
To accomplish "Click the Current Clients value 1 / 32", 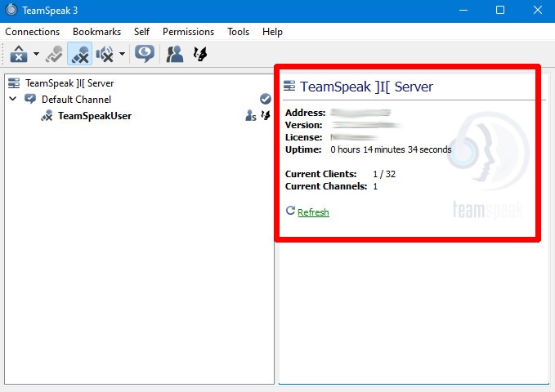I will point(384,174).
